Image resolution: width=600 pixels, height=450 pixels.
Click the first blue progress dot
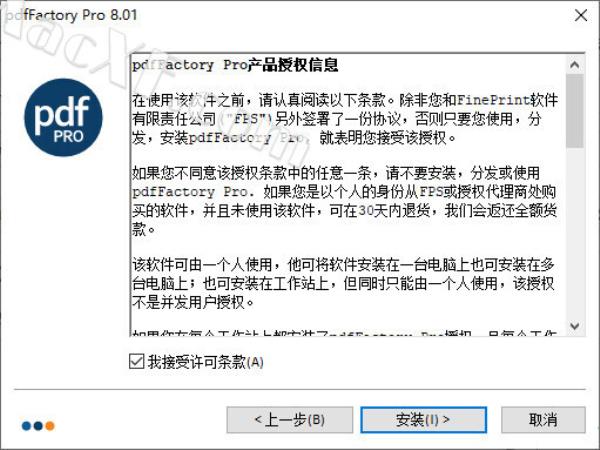(x=26, y=426)
